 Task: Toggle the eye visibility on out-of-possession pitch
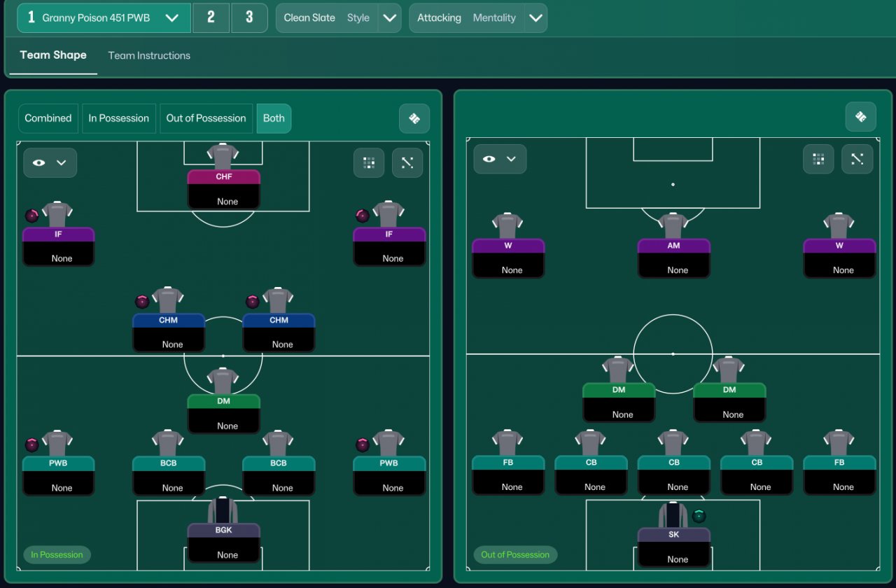pyautogui.click(x=489, y=159)
